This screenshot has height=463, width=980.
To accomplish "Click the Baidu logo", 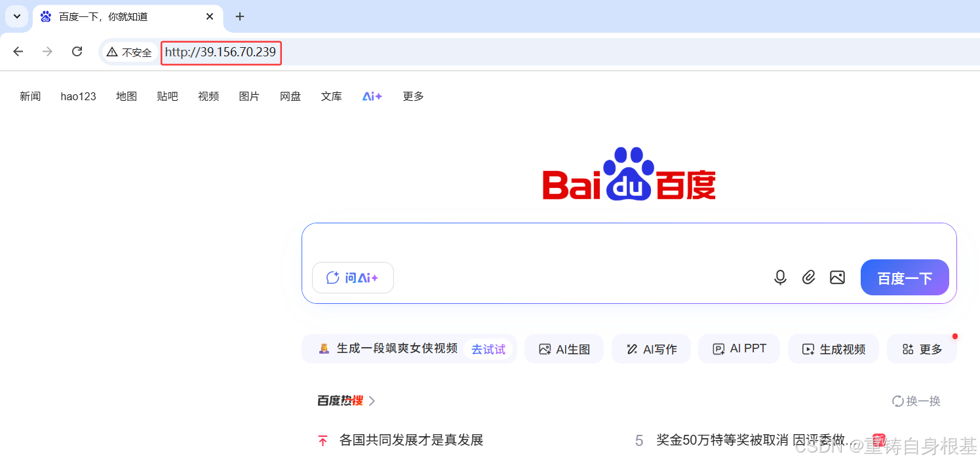I will pyautogui.click(x=629, y=174).
